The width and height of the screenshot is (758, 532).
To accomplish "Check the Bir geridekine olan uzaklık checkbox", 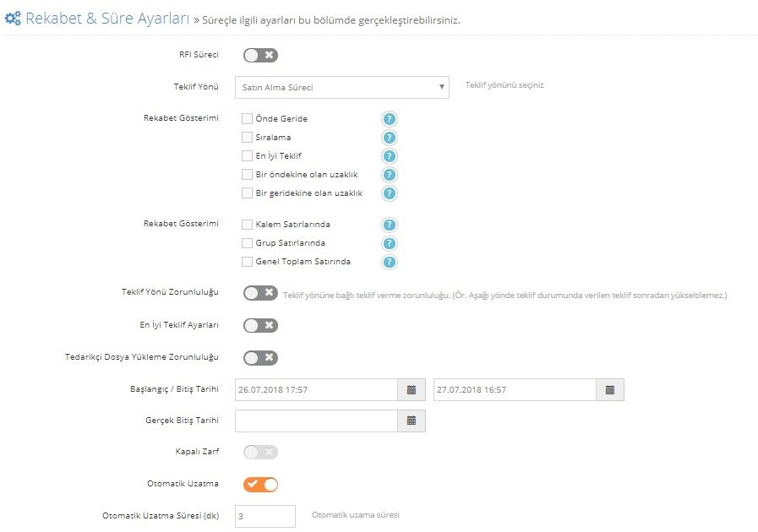I will coord(247,193).
